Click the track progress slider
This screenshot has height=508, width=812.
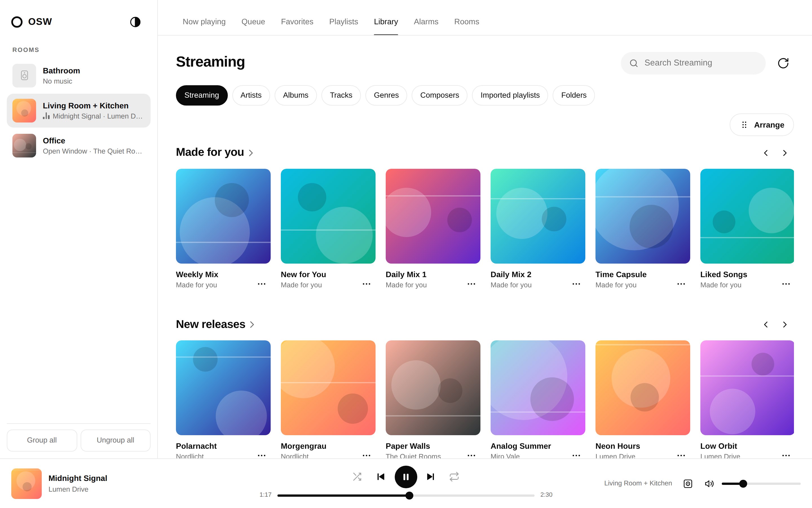pyautogui.click(x=406, y=495)
